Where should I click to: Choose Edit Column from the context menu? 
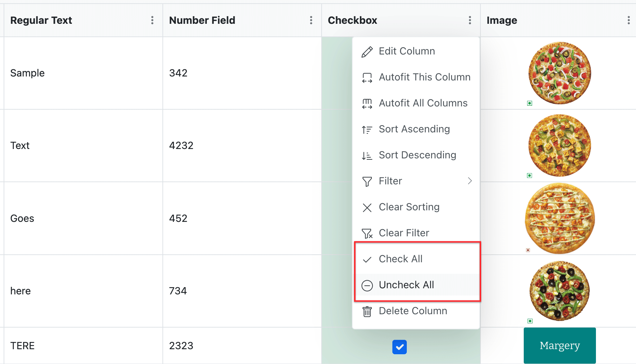(407, 51)
